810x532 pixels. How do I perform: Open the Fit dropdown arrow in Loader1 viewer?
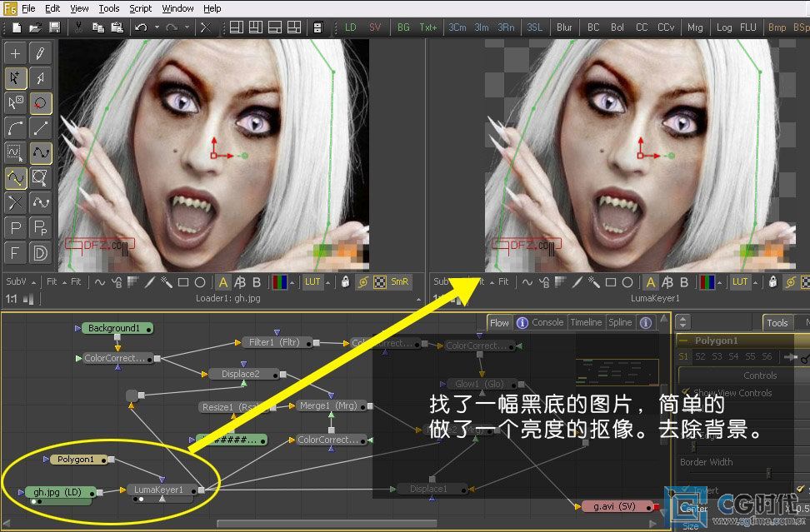click(65, 283)
